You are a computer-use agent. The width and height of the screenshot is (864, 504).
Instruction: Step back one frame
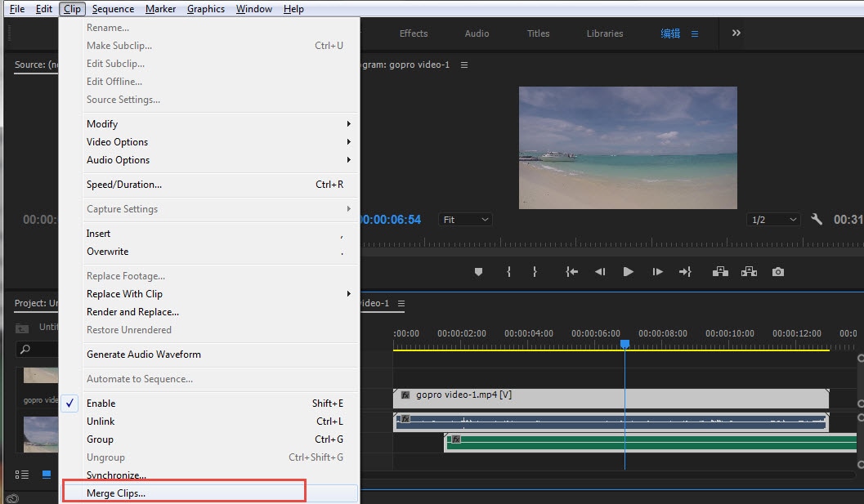coord(600,272)
